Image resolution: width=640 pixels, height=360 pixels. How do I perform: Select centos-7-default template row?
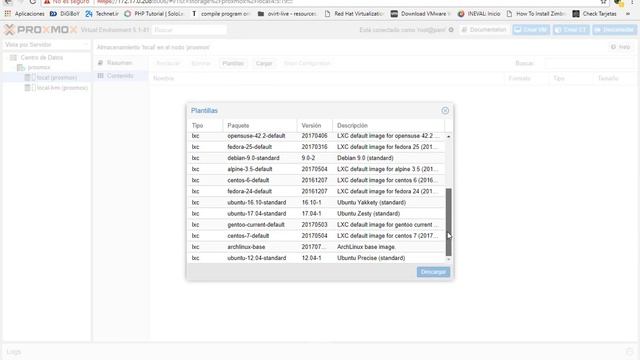tap(316, 236)
